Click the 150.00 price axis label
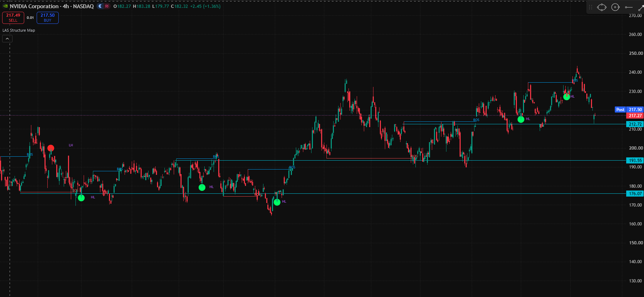The width and height of the screenshot is (644, 297). (635, 243)
